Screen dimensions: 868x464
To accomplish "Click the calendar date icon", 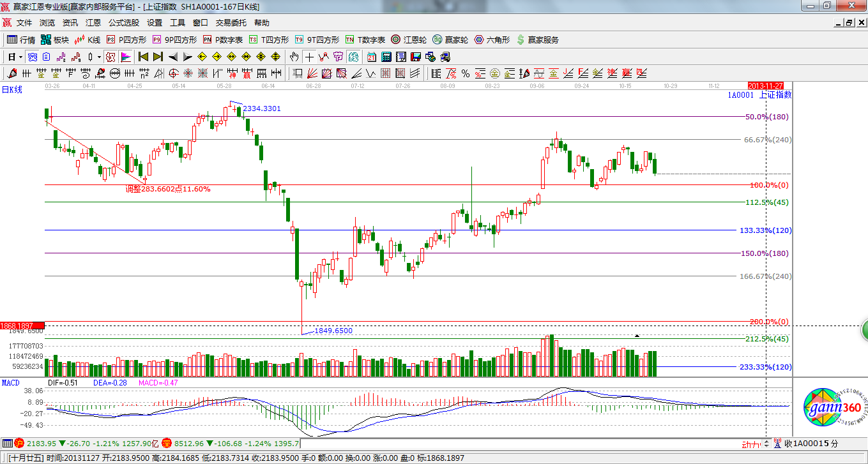I will (372, 57).
